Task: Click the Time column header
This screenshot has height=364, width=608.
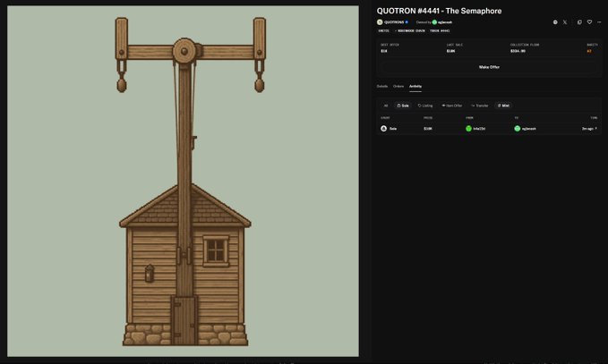Action: [594, 118]
